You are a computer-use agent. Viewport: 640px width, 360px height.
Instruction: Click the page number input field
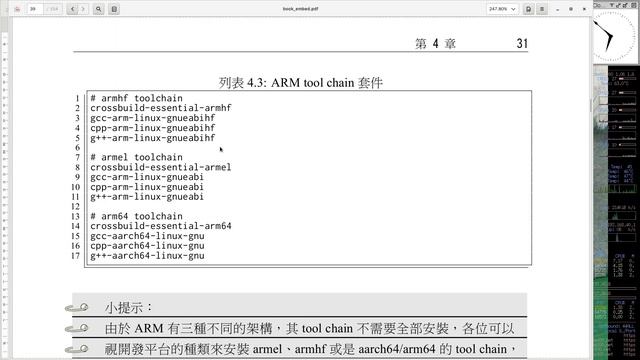(x=35, y=9)
